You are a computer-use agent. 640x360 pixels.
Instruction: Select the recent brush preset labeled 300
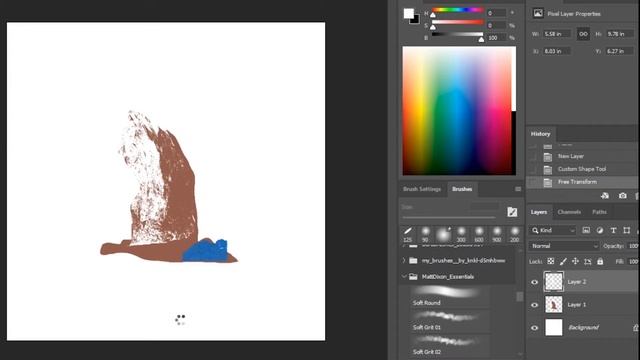coord(461,235)
